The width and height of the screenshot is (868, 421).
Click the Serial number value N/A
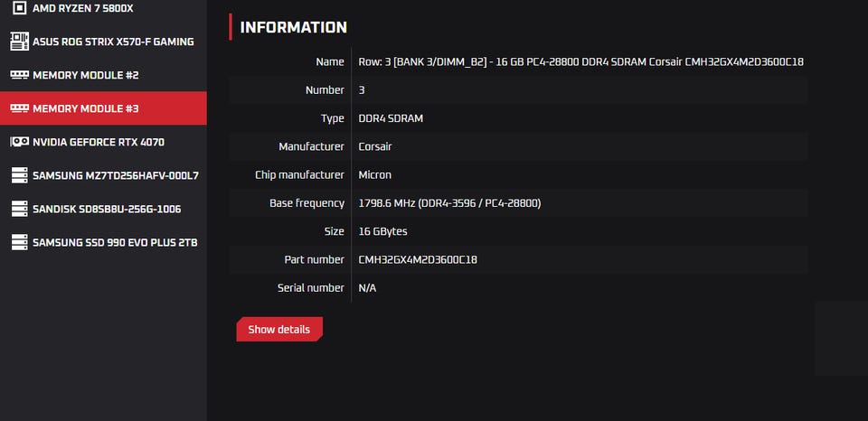[368, 287]
